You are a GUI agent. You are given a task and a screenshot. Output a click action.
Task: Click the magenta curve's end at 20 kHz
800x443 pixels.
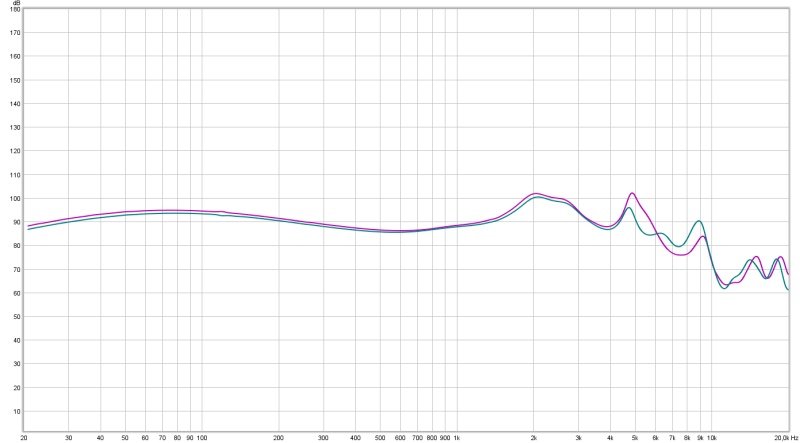(789, 274)
